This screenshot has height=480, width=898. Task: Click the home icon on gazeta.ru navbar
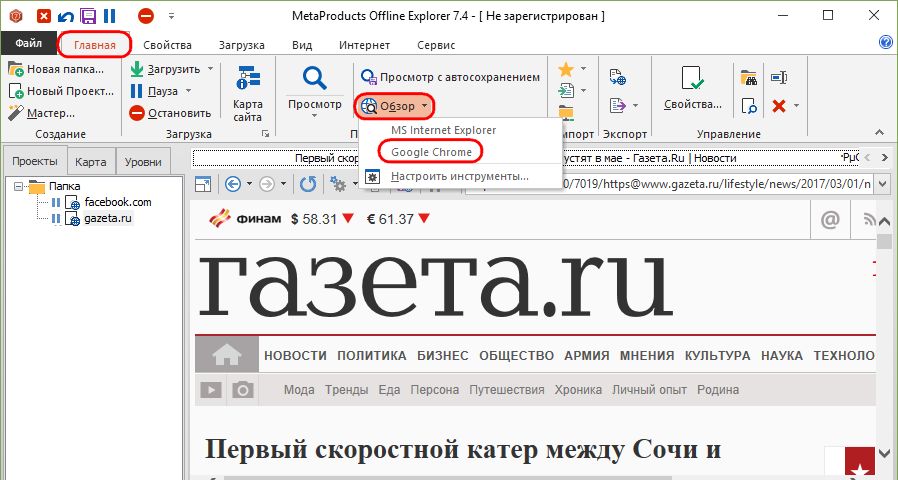click(x=227, y=355)
